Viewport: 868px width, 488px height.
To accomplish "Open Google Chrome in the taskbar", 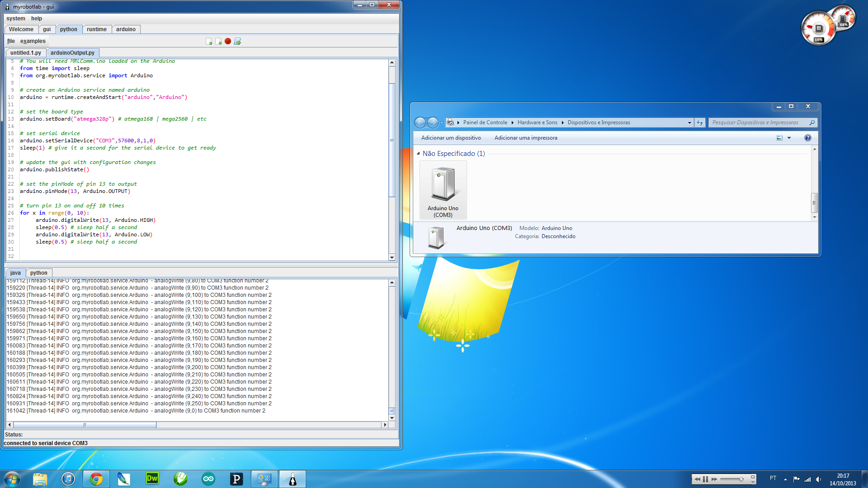I will [96, 479].
